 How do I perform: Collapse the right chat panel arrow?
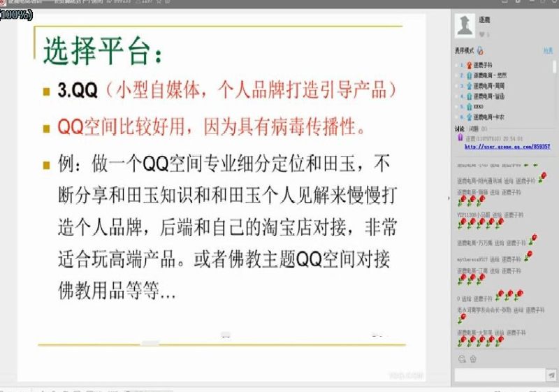pos(449,198)
